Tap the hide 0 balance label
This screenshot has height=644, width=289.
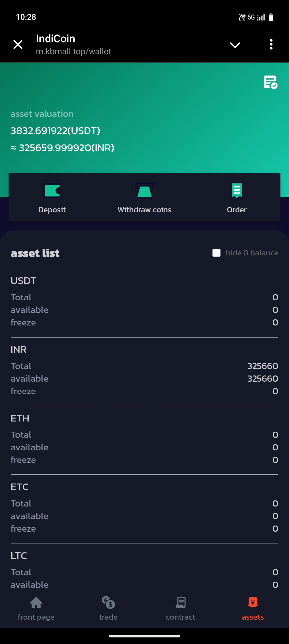point(252,253)
